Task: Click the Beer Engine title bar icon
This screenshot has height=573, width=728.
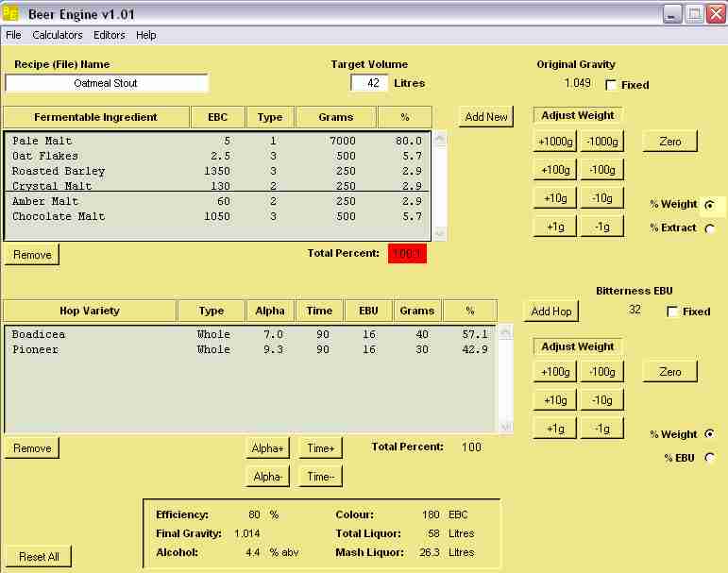Action: tap(10, 13)
